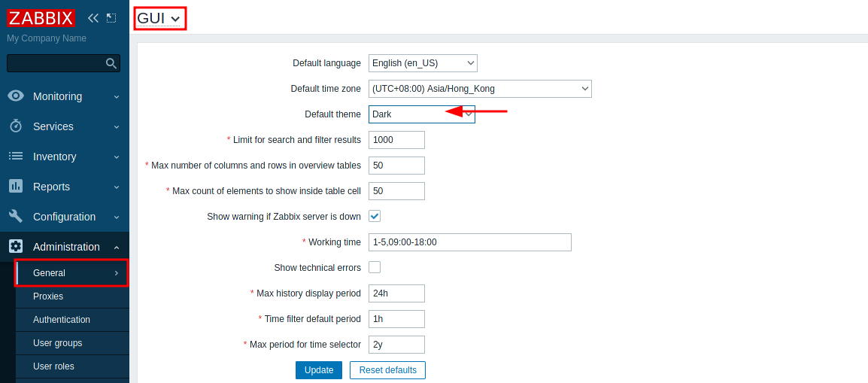This screenshot has height=383, width=868.
Task: Open the Monitoring menu
Action: (64, 96)
